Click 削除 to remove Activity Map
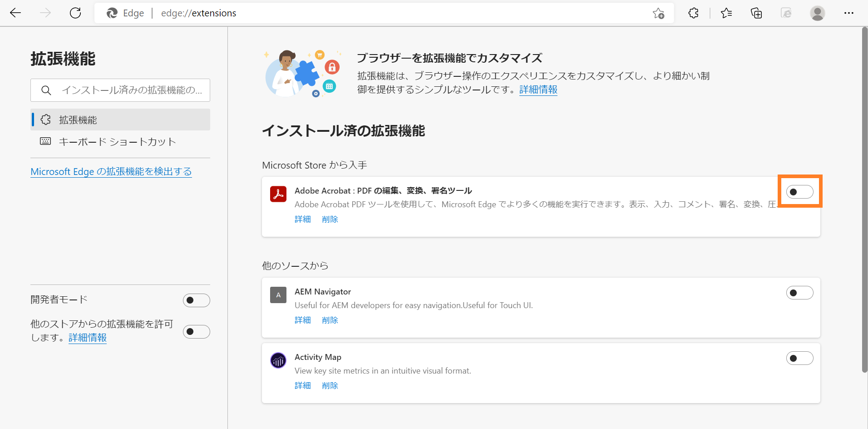The image size is (868, 429). click(330, 385)
